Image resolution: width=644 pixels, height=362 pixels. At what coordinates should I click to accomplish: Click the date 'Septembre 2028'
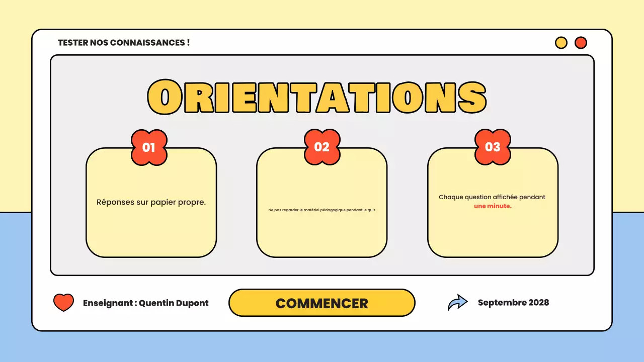(x=513, y=302)
